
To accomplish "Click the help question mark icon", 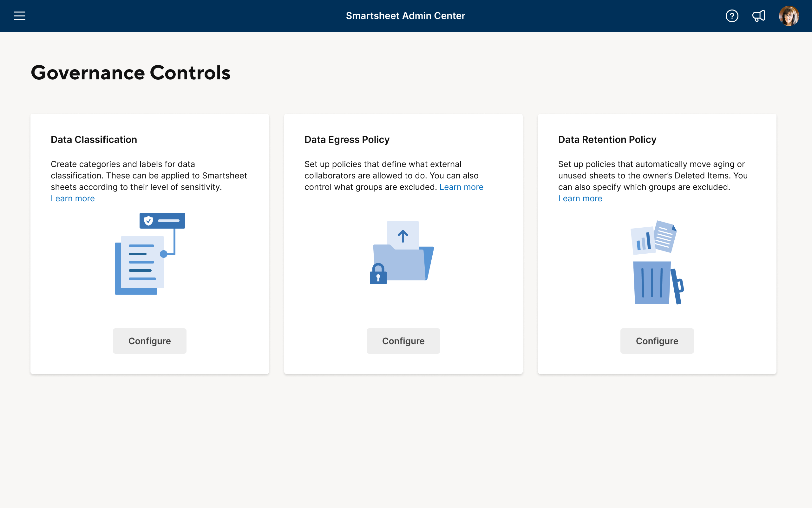I will 732,16.
